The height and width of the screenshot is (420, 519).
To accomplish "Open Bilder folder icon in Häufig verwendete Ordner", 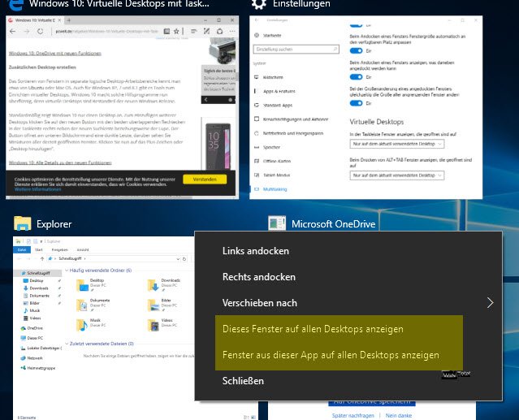I will (154, 305).
